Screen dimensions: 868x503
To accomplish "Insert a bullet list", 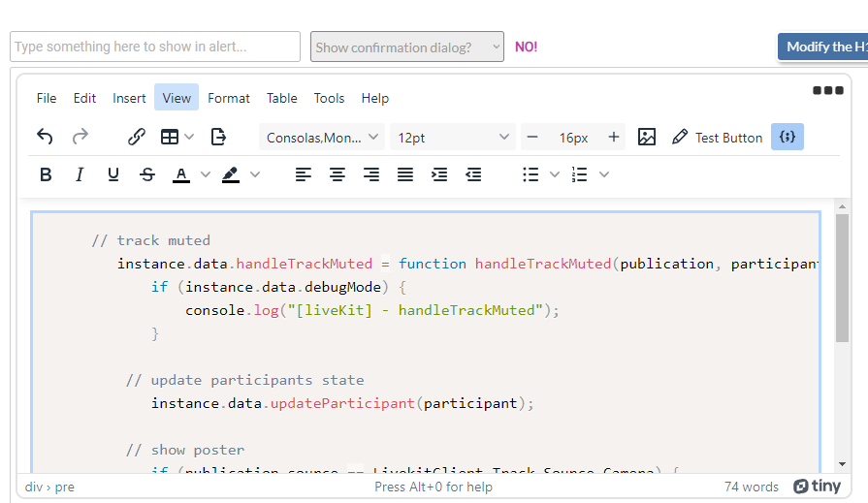I will coord(530,174).
